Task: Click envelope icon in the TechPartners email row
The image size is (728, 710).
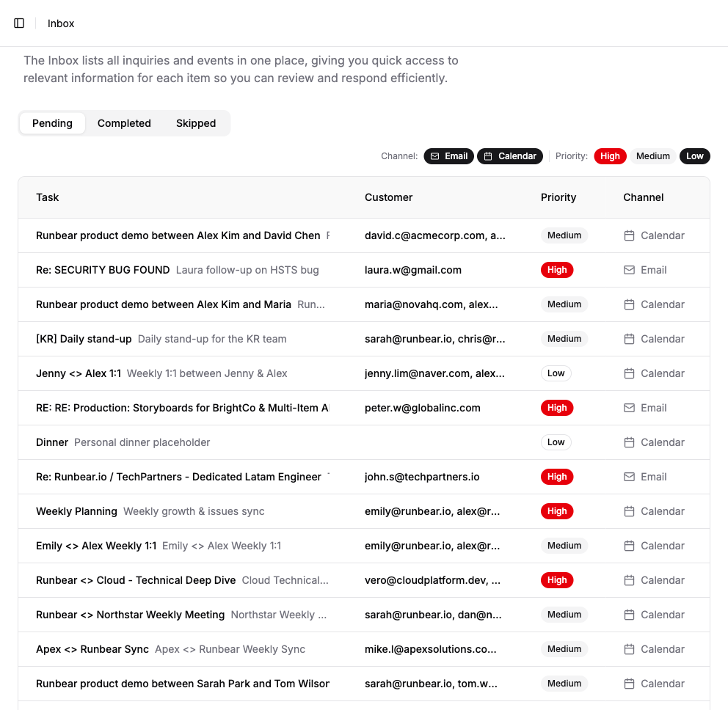Action: pyautogui.click(x=629, y=477)
